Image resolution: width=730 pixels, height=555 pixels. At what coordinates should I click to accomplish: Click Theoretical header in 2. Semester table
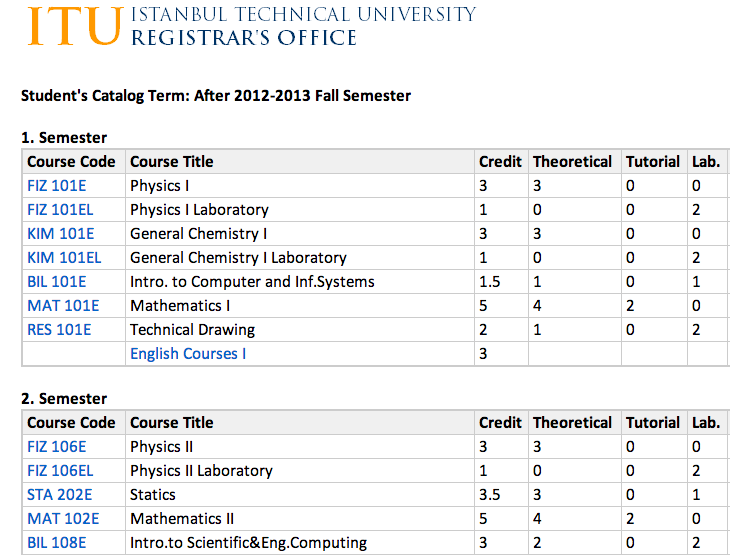(572, 423)
